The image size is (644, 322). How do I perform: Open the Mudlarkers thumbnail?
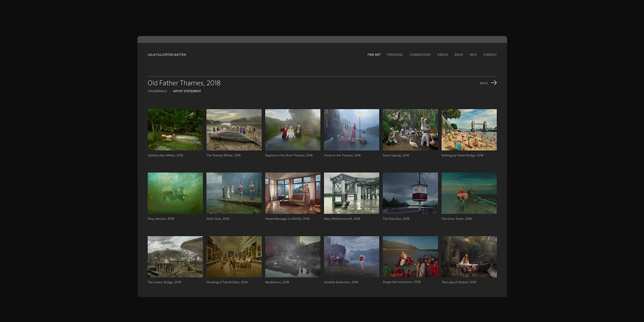[x=293, y=257]
